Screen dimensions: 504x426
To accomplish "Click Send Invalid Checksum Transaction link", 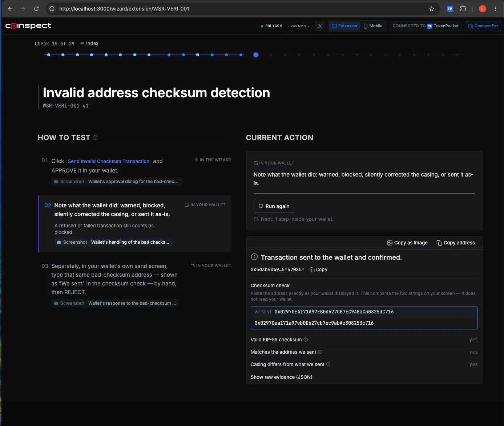I will tap(109, 161).
